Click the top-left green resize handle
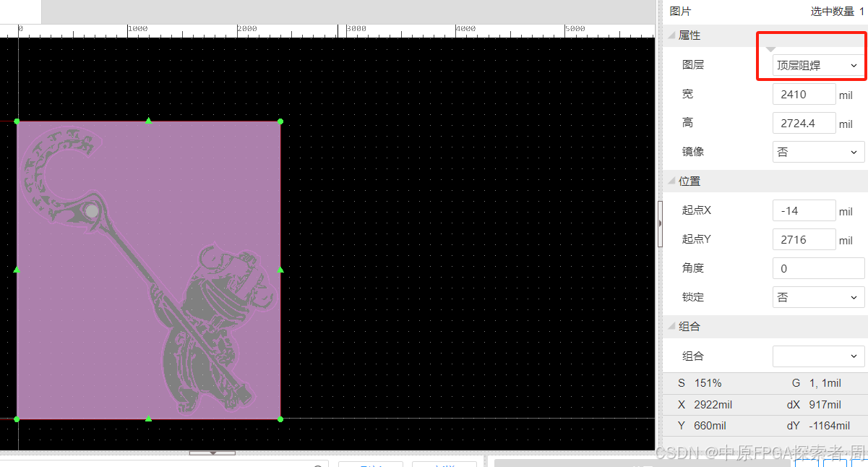The height and width of the screenshot is (467, 868). tap(17, 121)
